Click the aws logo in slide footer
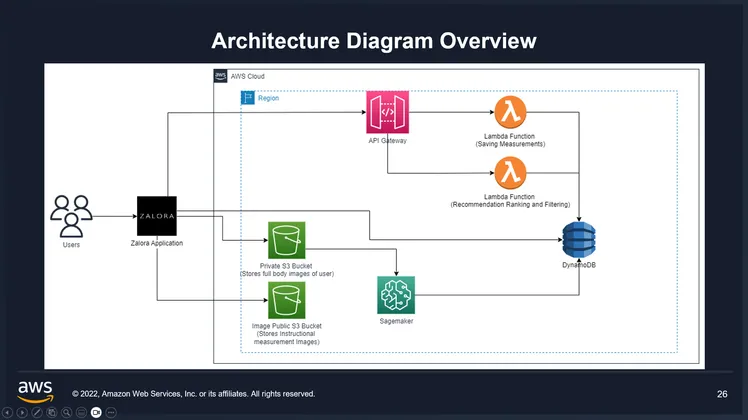748x420 pixels. (x=35, y=392)
